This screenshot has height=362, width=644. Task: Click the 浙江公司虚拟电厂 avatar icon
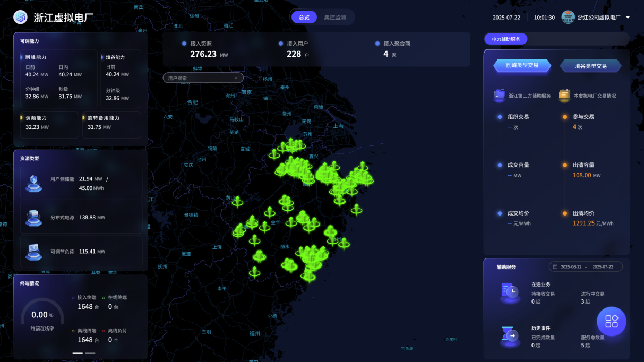(x=568, y=18)
